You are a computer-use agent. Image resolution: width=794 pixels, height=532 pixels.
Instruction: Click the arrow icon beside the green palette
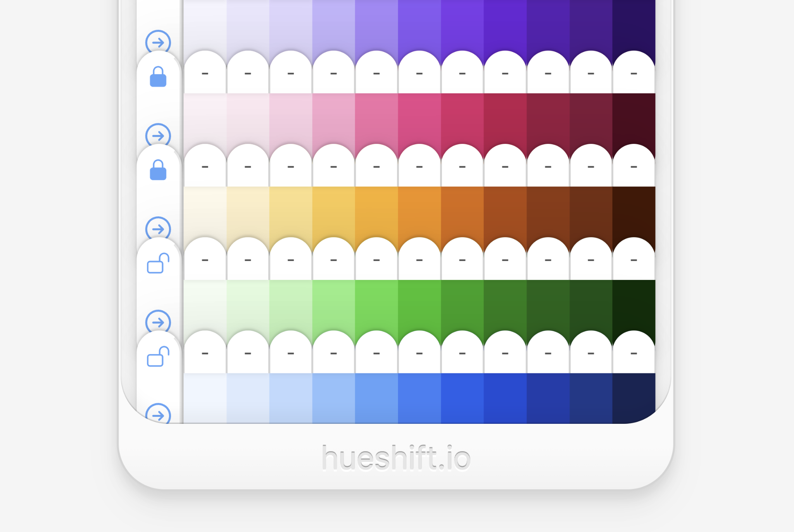point(158,322)
